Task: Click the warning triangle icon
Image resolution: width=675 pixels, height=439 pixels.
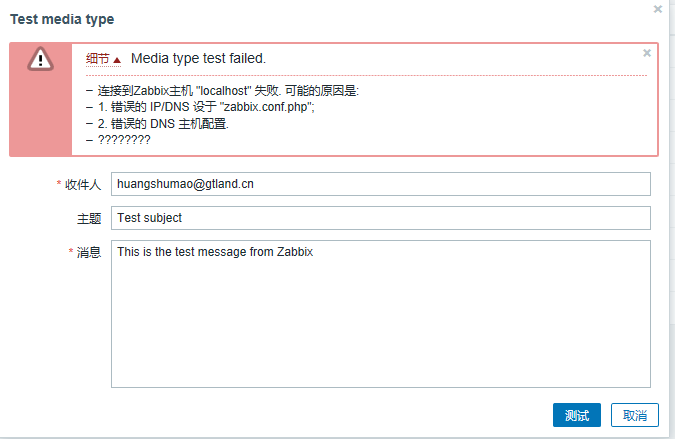Action: tap(40, 59)
